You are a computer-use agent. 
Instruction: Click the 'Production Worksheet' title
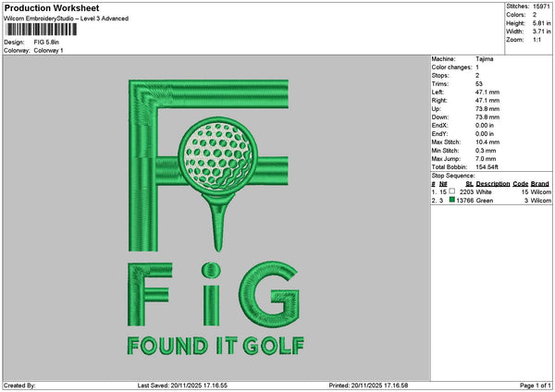[x=52, y=8]
